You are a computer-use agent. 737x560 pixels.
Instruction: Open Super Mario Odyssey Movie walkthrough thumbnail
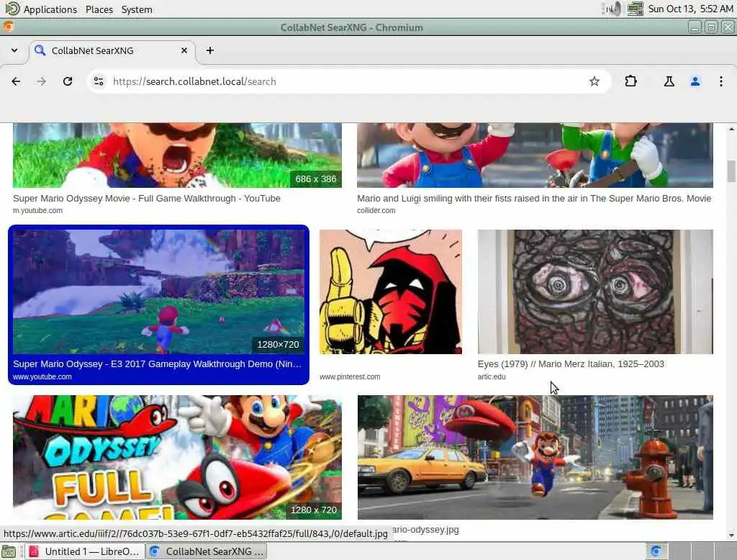177,155
